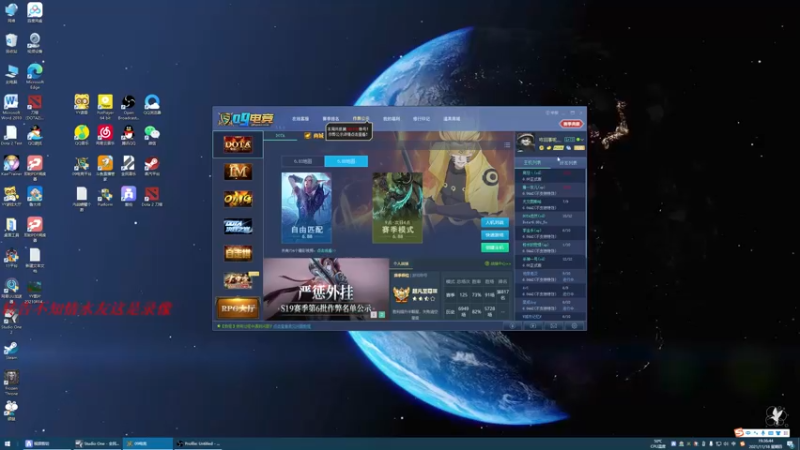Open the Baidu Netdisk desktop icon

(35, 13)
